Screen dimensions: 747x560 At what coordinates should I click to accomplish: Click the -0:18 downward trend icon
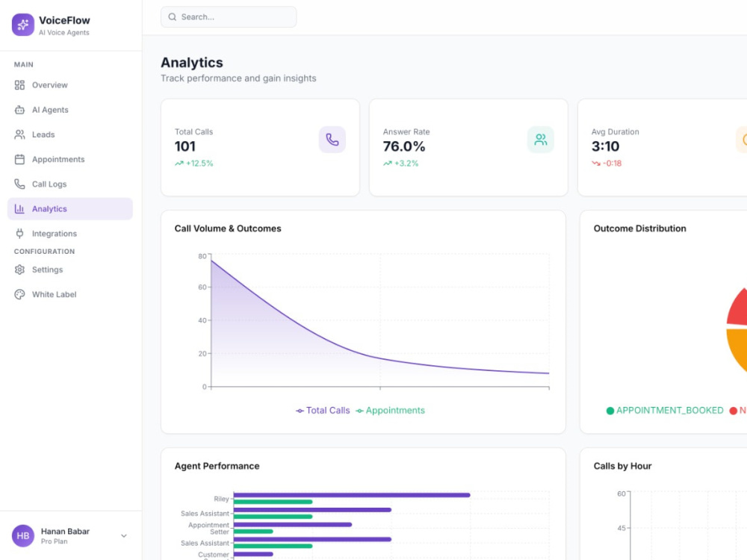(596, 164)
